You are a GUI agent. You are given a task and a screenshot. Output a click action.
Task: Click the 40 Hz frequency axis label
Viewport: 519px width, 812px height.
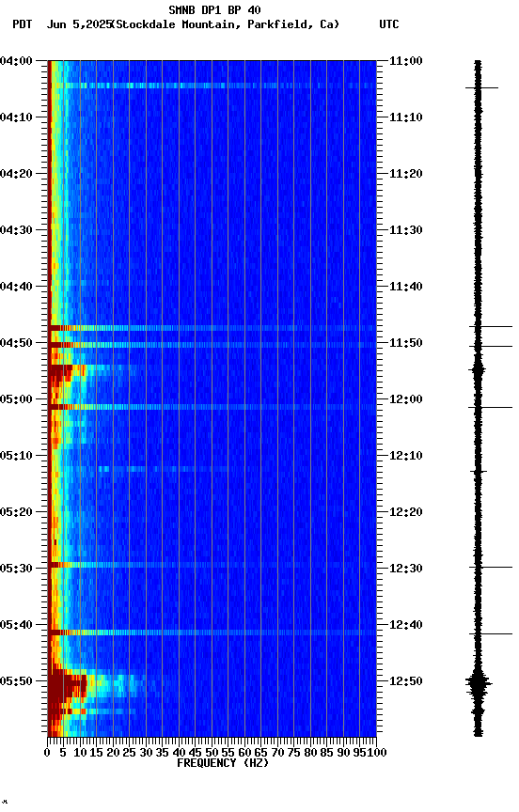click(x=179, y=753)
